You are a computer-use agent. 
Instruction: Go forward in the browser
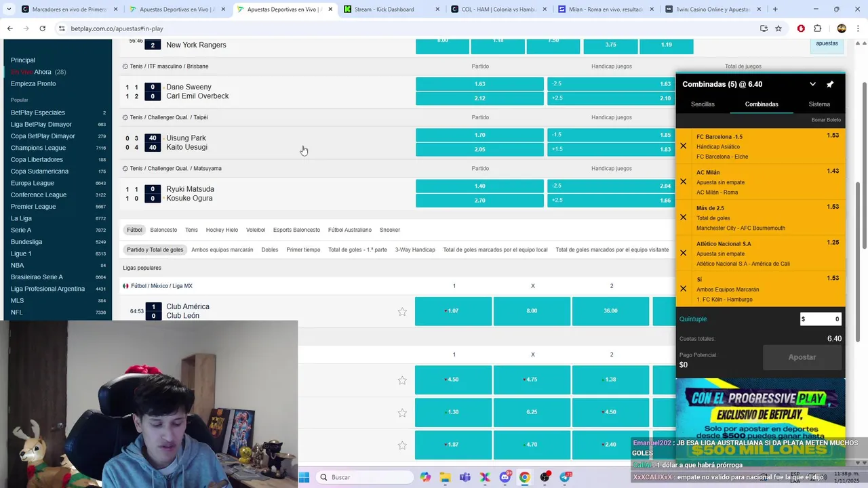pos(26,28)
